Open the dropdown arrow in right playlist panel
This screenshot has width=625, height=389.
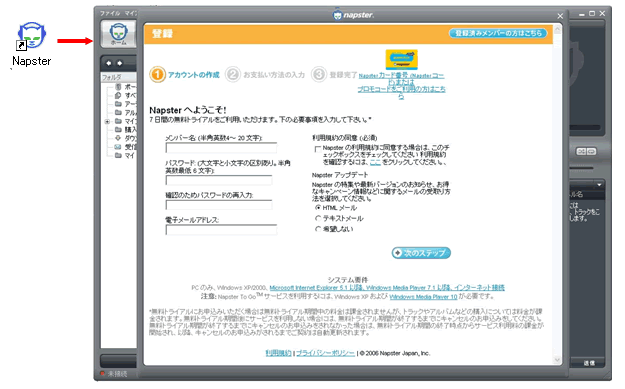[599, 185]
